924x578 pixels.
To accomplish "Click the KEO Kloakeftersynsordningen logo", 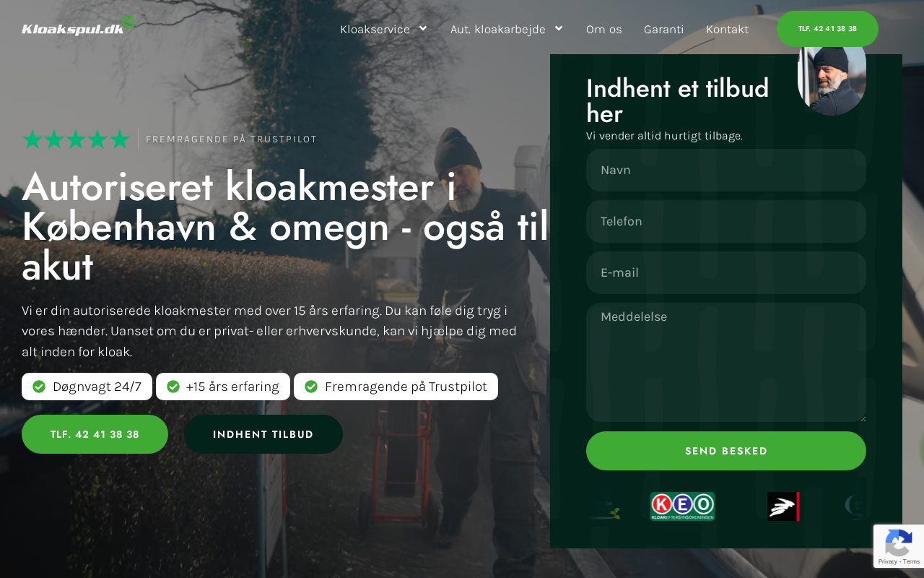I will (682, 506).
